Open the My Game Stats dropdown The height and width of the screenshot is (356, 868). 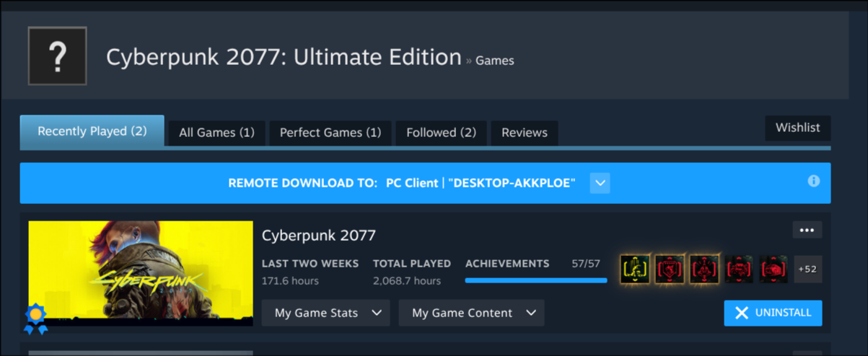point(325,313)
